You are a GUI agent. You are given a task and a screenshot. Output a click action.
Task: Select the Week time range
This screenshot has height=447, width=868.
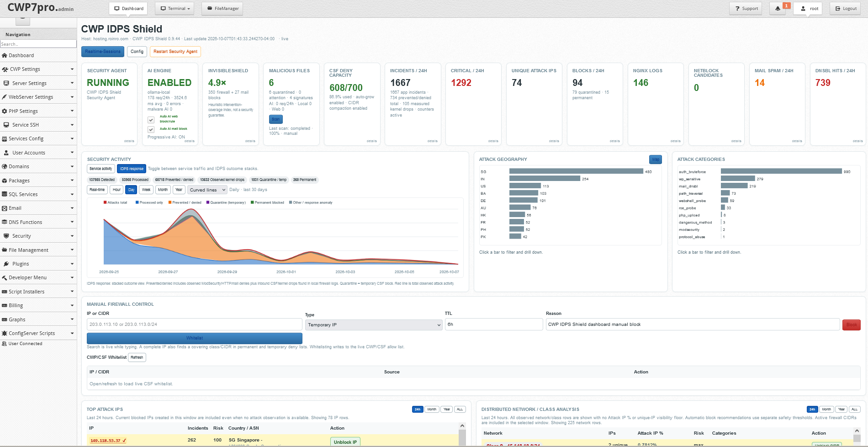click(146, 190)
